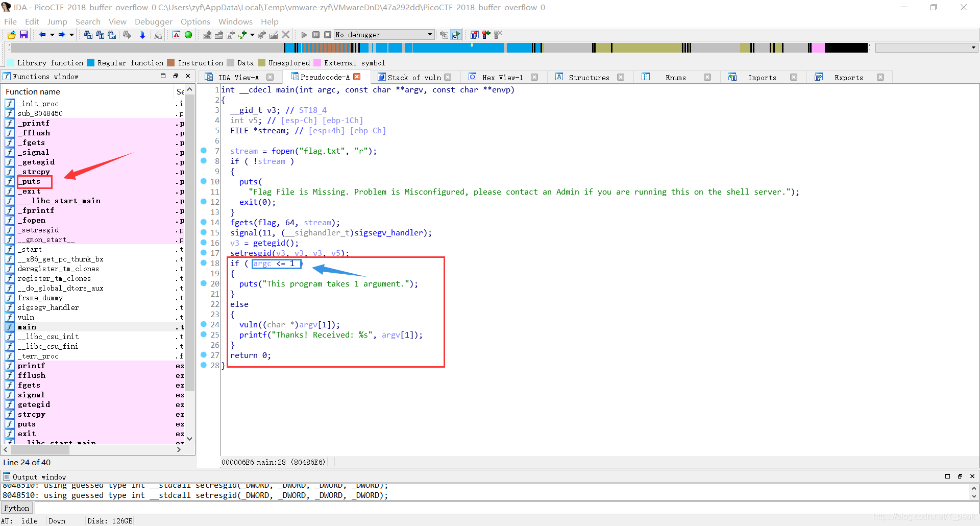Close the Pseudocode-A tab
980x526 pixels.
(x=357, y=77)
